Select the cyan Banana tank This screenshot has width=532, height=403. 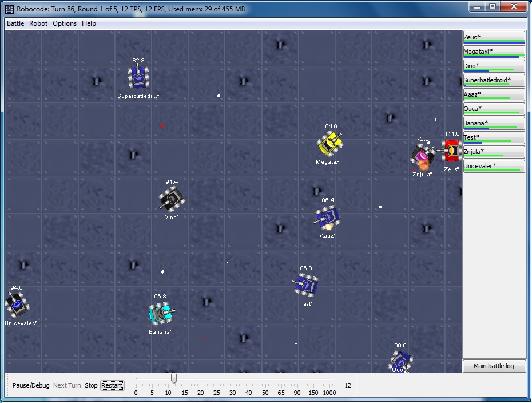(160, 313)
